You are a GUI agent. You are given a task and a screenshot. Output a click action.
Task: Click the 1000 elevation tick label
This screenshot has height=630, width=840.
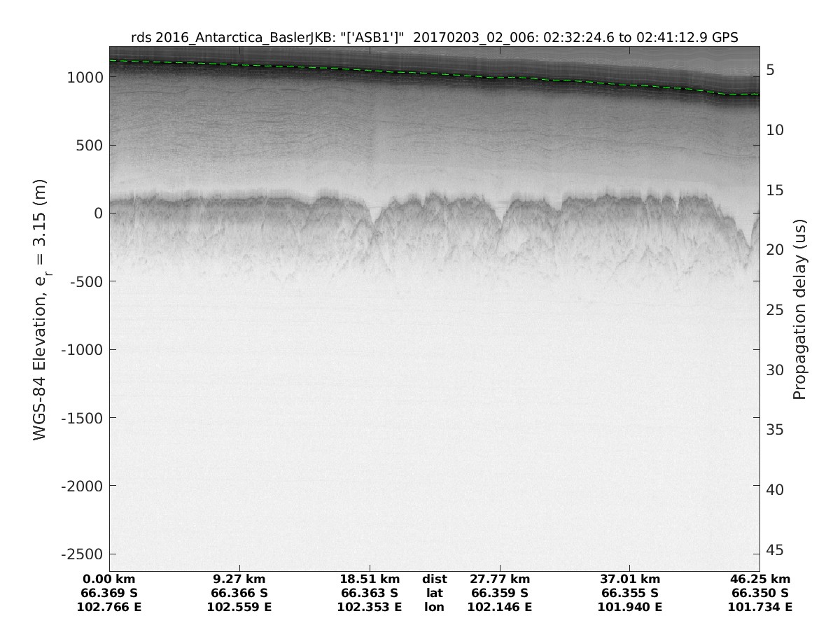[85, 78]
